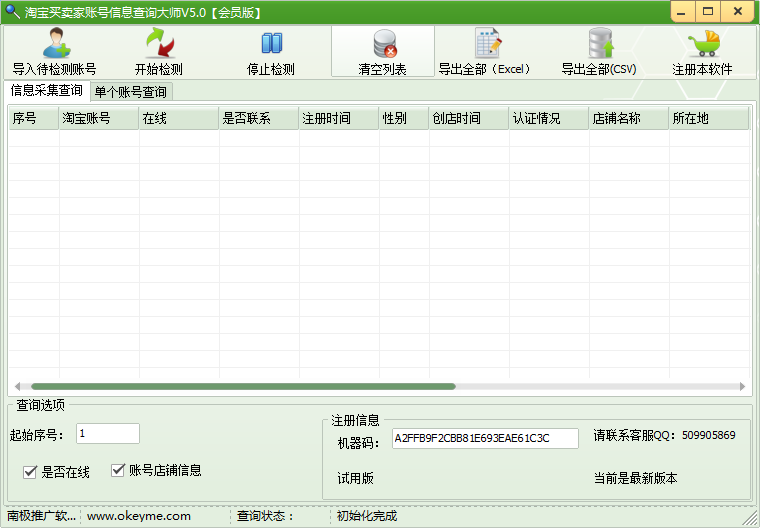Click 南极推广软... status bar entry
760x528 pixels.
click(41, 516)
